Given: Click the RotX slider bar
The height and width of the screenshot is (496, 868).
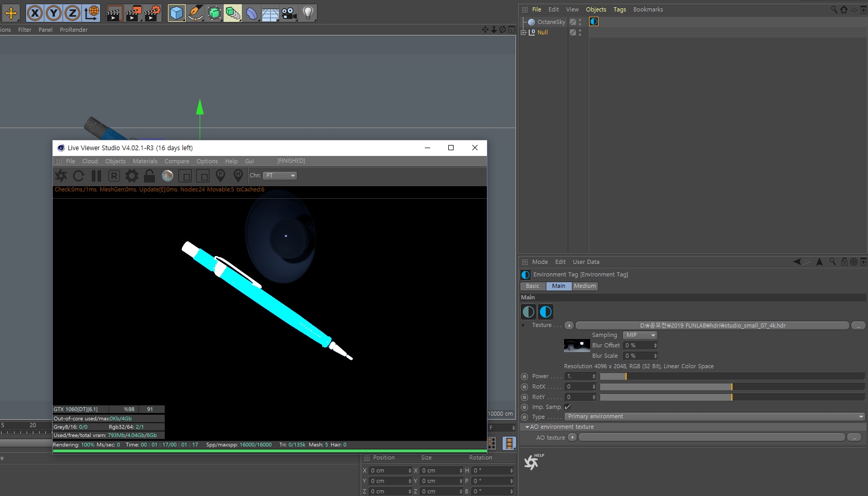Looking at the screenshot, I should click(x=732, y=386).
